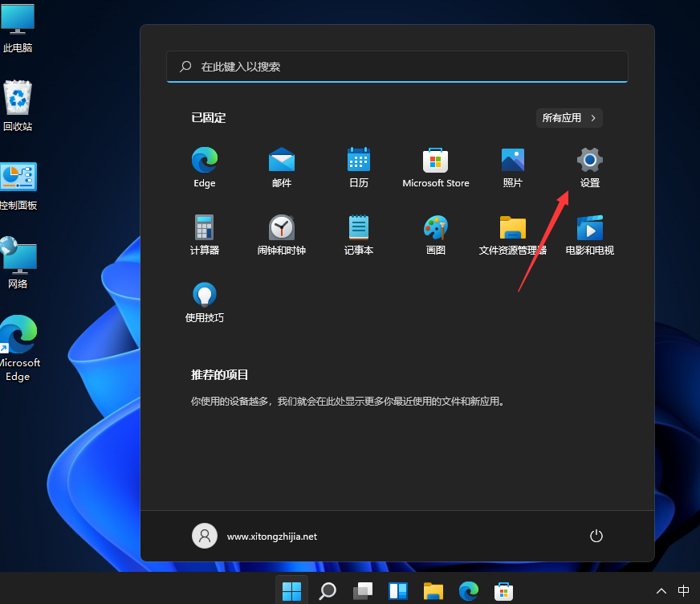Launch Microsoft Store from the pinned apps
The width and height of the screenshot is (700, 604).
click(435, 160)
